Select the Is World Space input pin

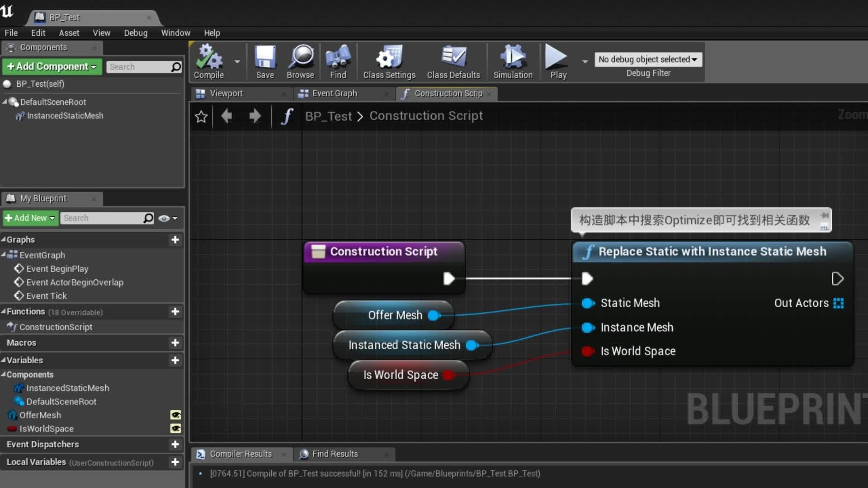coord(588,351)
